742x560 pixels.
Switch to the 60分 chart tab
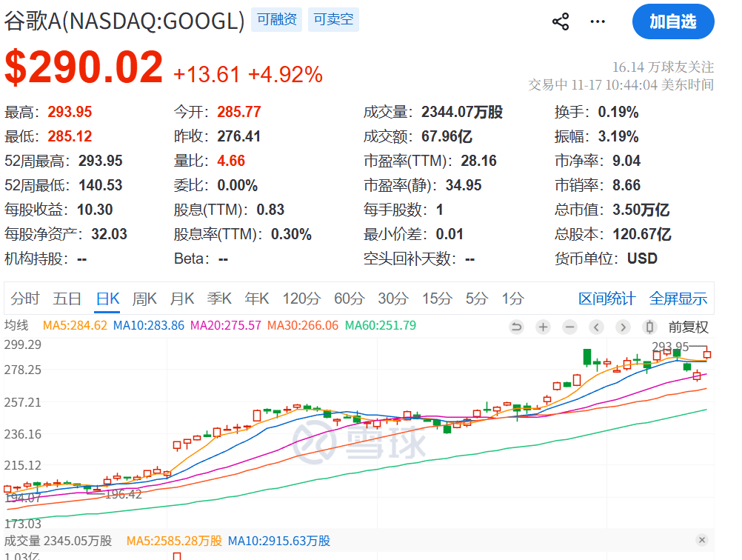pyautogui.click(x=349, y=299)
